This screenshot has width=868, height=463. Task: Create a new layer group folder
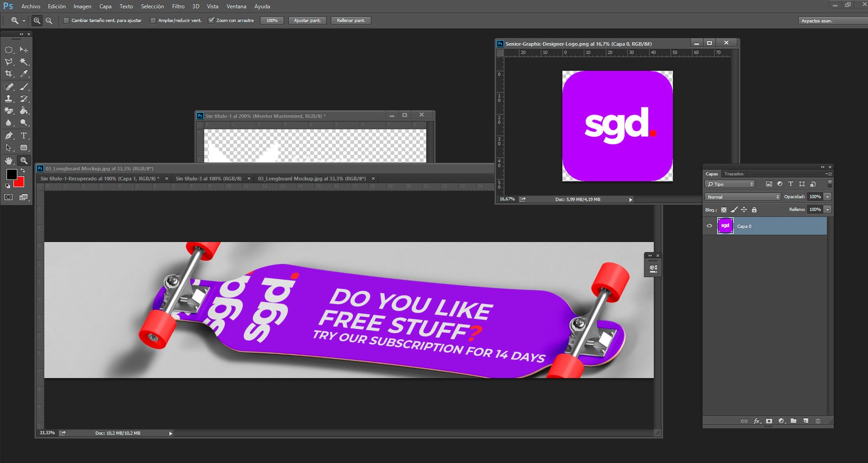794,421
